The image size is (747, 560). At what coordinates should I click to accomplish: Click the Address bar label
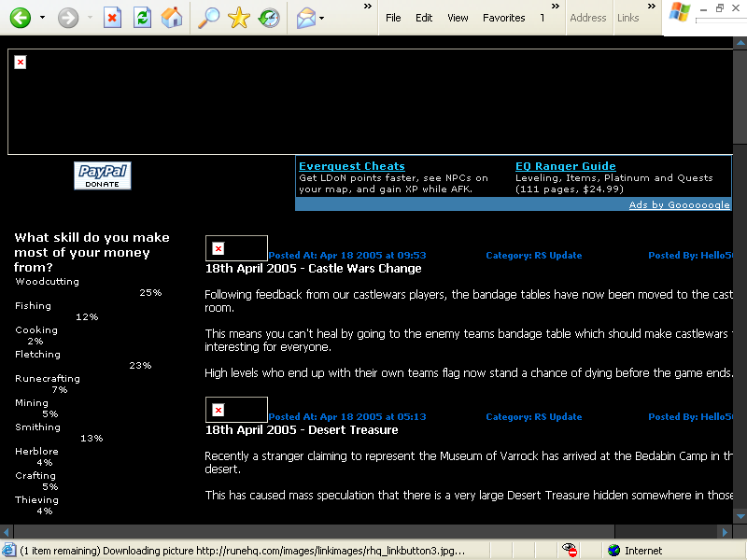click(588, 18)
